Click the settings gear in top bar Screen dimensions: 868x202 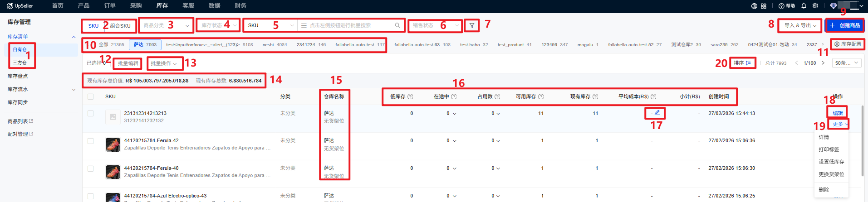click(x=815, y=6)
